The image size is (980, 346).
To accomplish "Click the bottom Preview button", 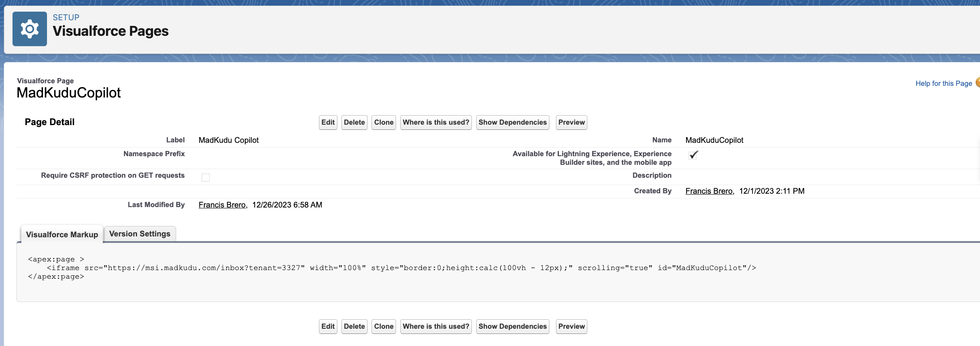I will [x=571, y=327].
